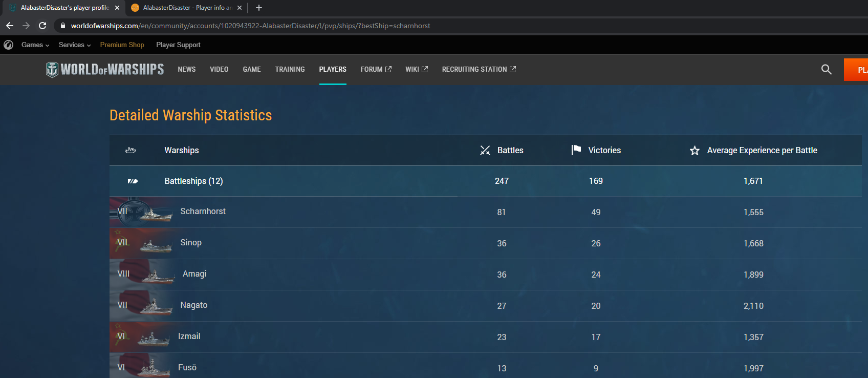Viewport: 868px width, 378px height.
Task: Open the VIDEO menu item
Action: 219,69
